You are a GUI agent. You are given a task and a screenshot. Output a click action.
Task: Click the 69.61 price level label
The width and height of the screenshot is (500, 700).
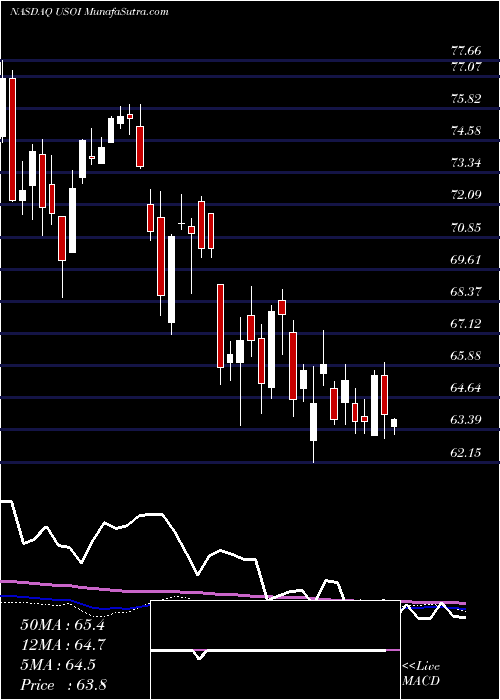point(466,260)
